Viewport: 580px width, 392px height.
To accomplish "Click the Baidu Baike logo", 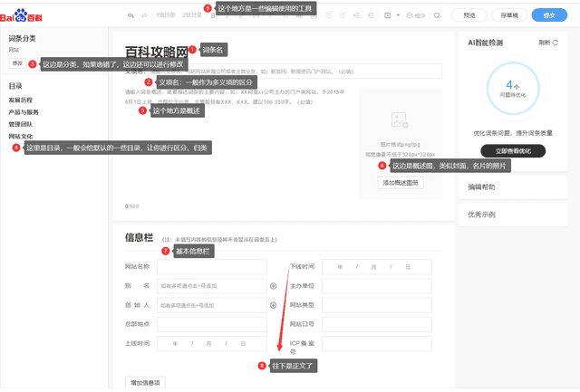I will 21,16.
